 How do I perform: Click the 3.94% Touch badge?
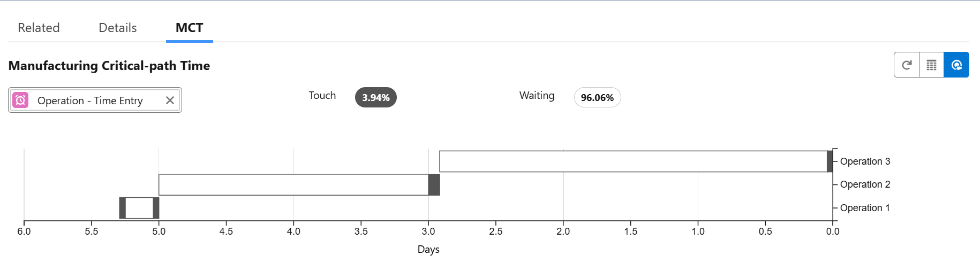(375, 98)
